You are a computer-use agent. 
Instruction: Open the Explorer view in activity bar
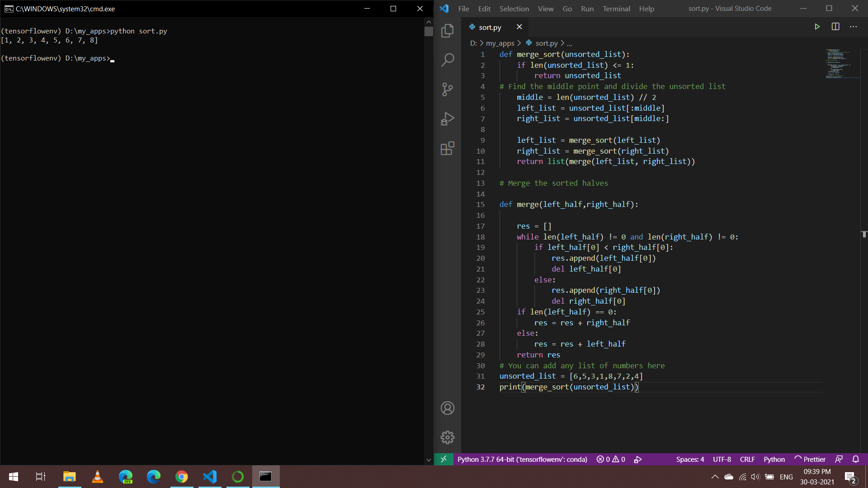pos(447,30)
